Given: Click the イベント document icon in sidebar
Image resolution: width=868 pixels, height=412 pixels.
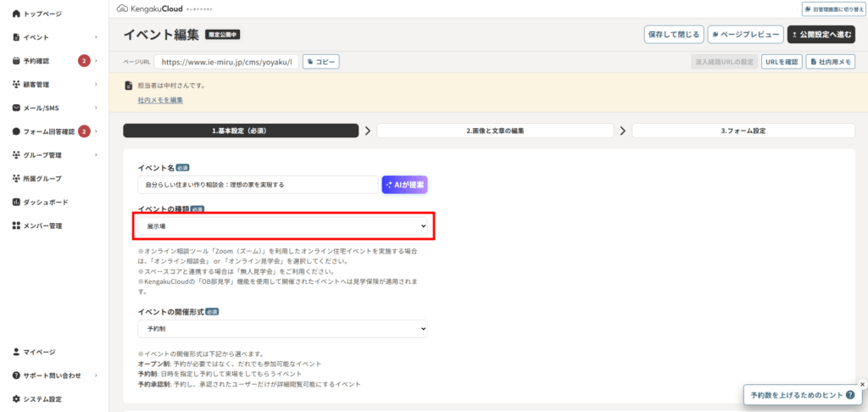Looking at the screenshot, I should pos(16,37).
